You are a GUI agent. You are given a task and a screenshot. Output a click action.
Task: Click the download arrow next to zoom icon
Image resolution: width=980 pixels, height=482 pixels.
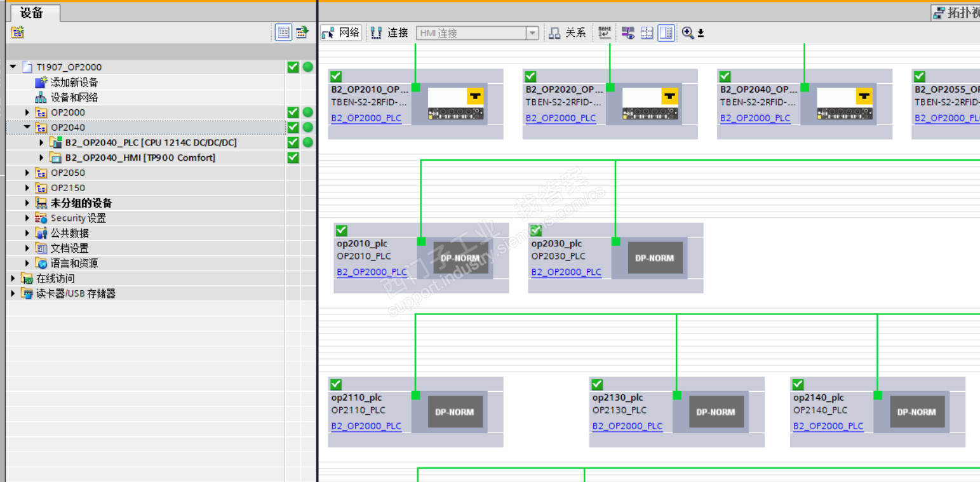pyautogui.click(x=701, y=33)
